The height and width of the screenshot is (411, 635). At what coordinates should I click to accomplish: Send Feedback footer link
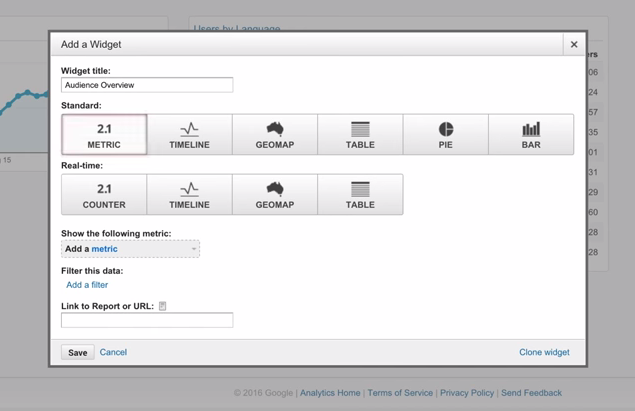point(531,393)
